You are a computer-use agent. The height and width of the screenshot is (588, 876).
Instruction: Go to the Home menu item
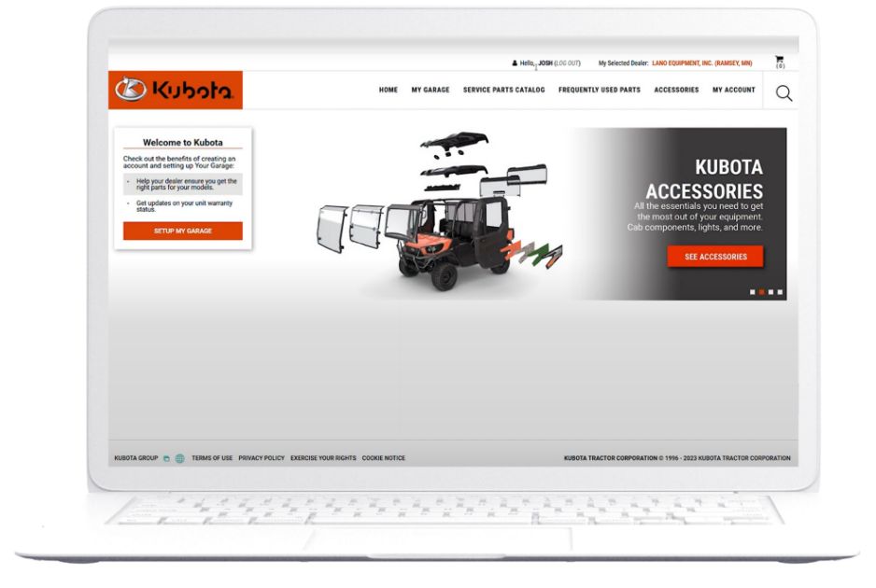[389, 90]
